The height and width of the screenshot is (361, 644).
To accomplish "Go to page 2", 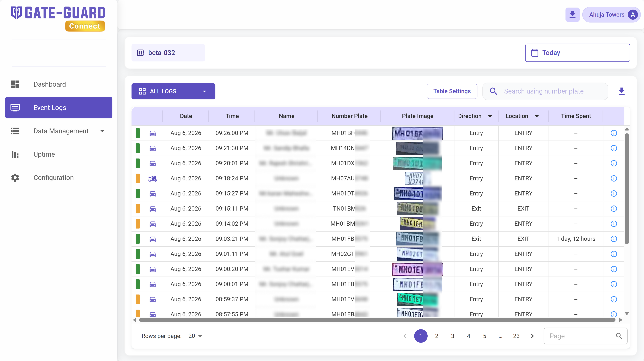I will pos(436,336).
